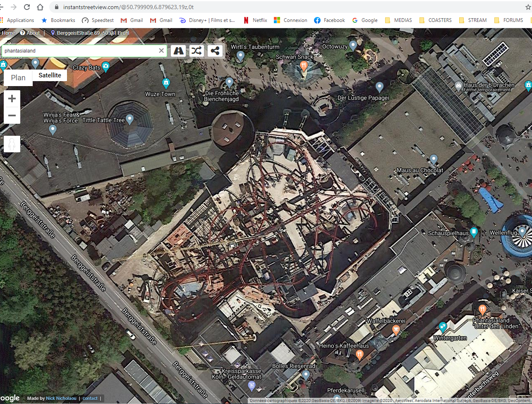Expand the STREAM bookmark folder
Screen dimensions: 532x404
click(472, 20)
